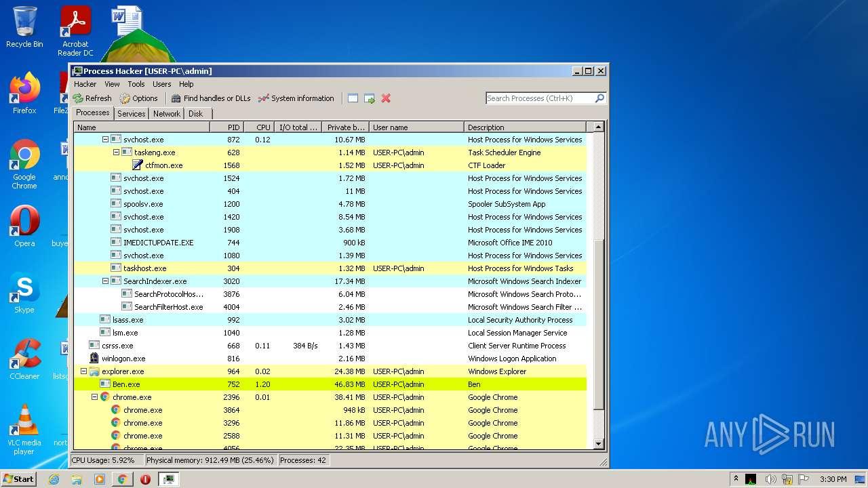868x488 pixels.
Task: Click Physical memory status bar entry
Action: (210, 460)
